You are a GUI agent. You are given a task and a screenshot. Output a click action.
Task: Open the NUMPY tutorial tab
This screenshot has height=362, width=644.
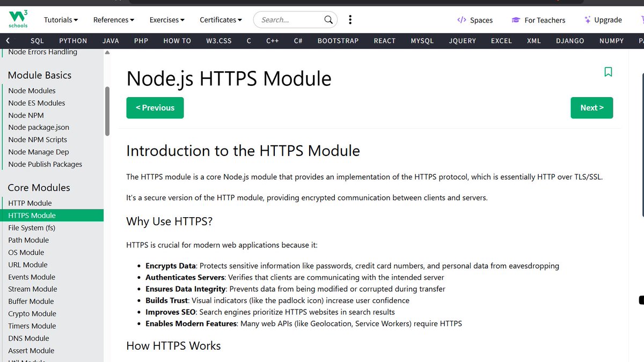[612, 41]
